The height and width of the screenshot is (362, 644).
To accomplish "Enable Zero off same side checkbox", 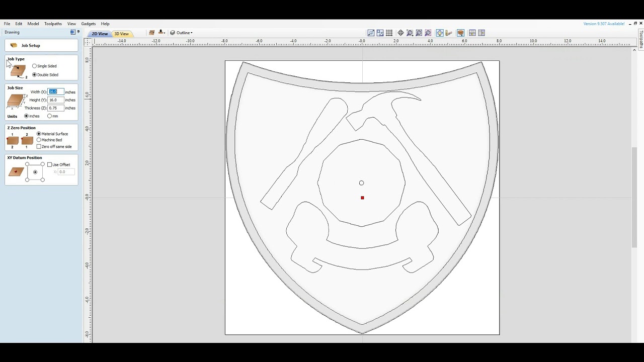I will pyautogui.click(x=39, y=146).
